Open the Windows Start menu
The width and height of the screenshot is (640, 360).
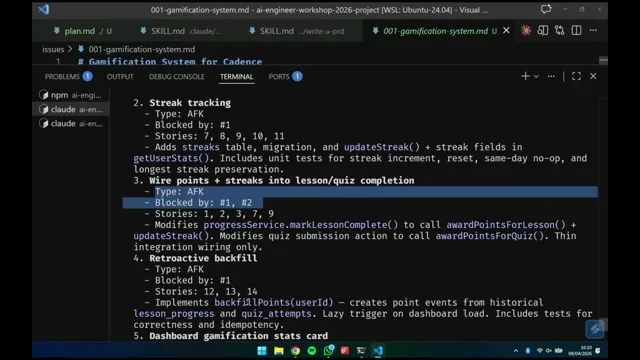coord(262,351)
